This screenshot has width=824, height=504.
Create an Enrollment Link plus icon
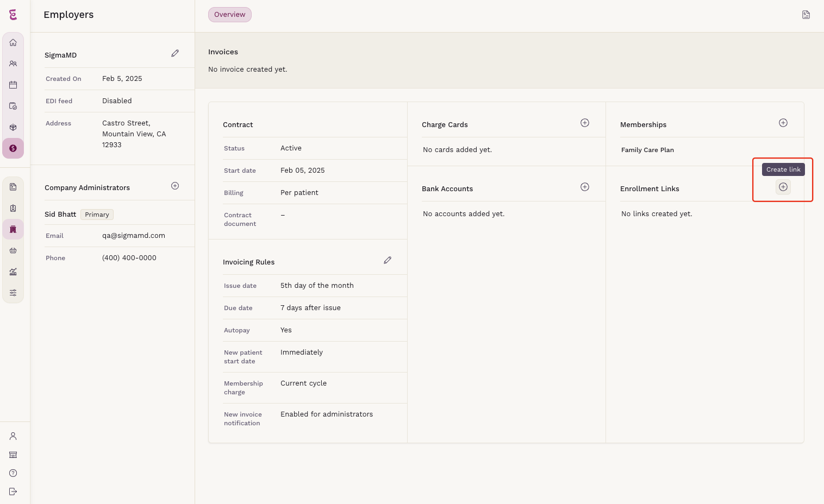(x=783, y=187)
